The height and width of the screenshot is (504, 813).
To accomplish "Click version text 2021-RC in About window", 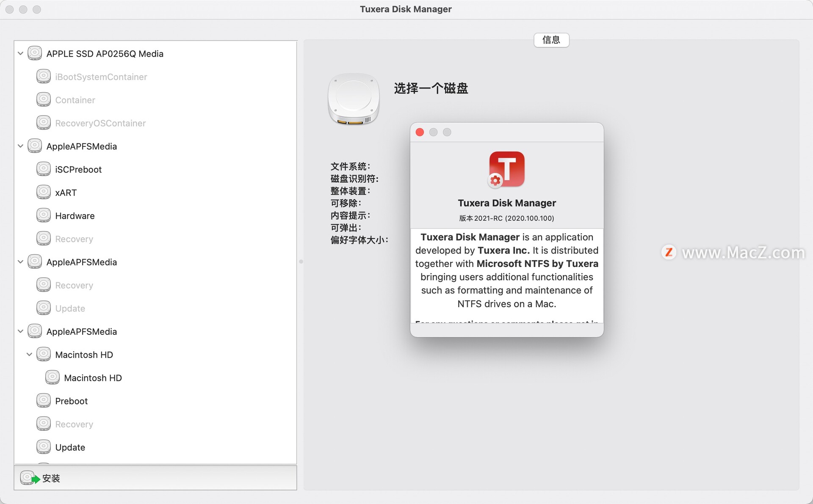I will (x=506, y=218).
